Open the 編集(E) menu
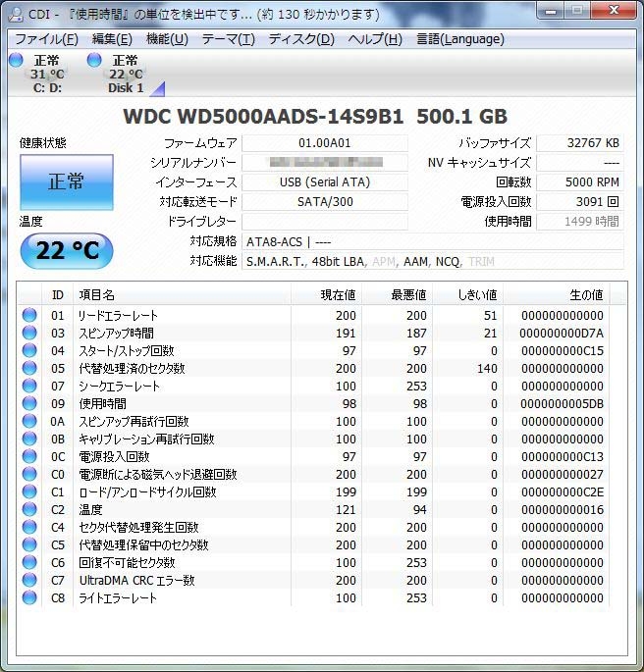The width and height of the screenshot is (644, 672). coord(112,39)
